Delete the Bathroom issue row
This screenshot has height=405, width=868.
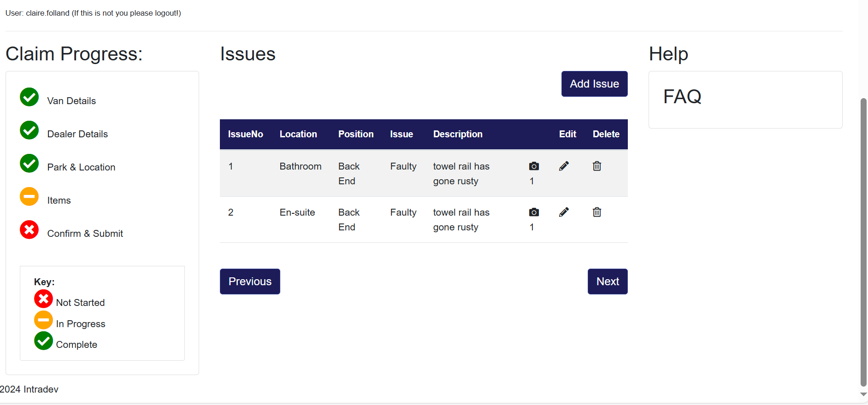click(x=597, y=166)
